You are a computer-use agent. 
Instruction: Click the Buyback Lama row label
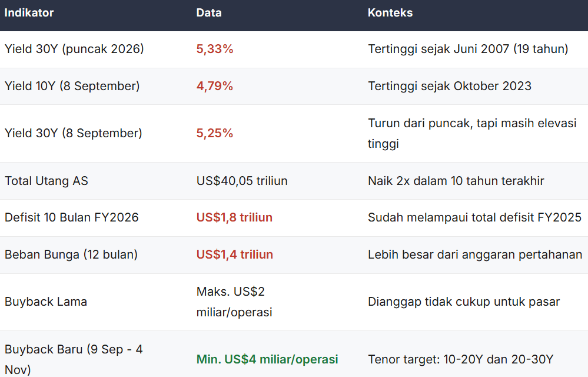(x=46, y=302)
